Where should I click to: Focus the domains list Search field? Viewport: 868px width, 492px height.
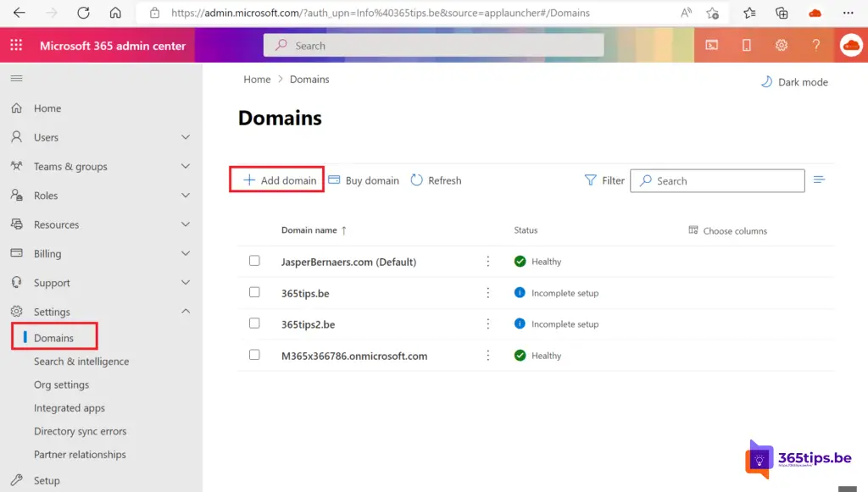point(717,180)
